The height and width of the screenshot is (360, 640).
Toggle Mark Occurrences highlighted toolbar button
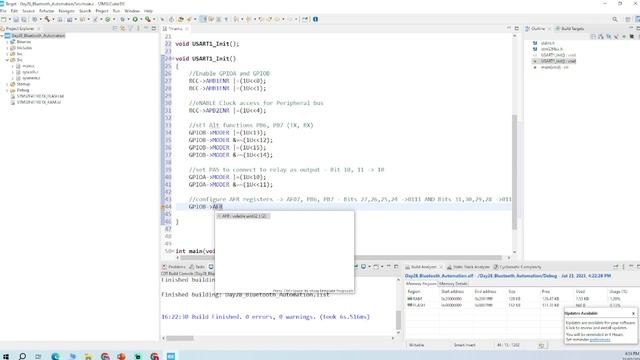click(203, 19)
